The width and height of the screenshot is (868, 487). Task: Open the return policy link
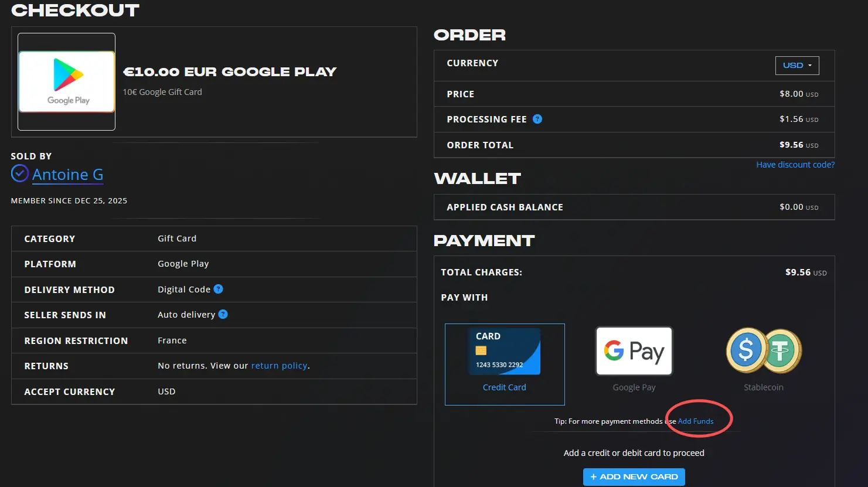point(279,366)
